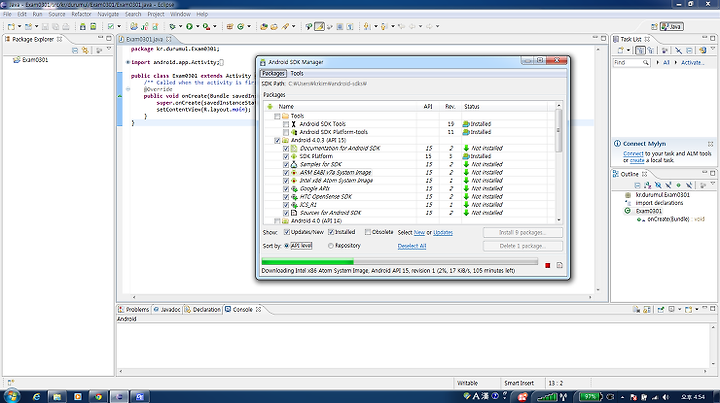This screenshot has width=720, height=403.
Task: Click the New Java Package icon
Action: pyautogui.click(x=230, y=27)
